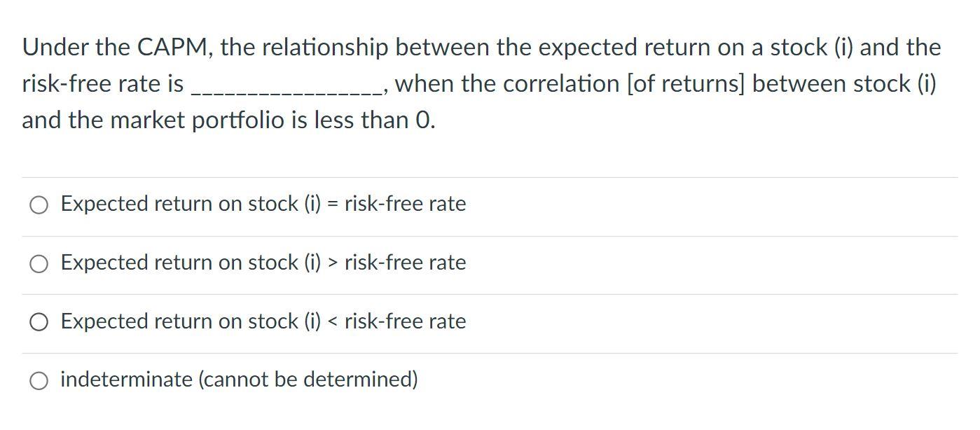The width and height of the screenshot is (980, 430).
Task: Click the divider line below the last option
Action: pos(490,410)
